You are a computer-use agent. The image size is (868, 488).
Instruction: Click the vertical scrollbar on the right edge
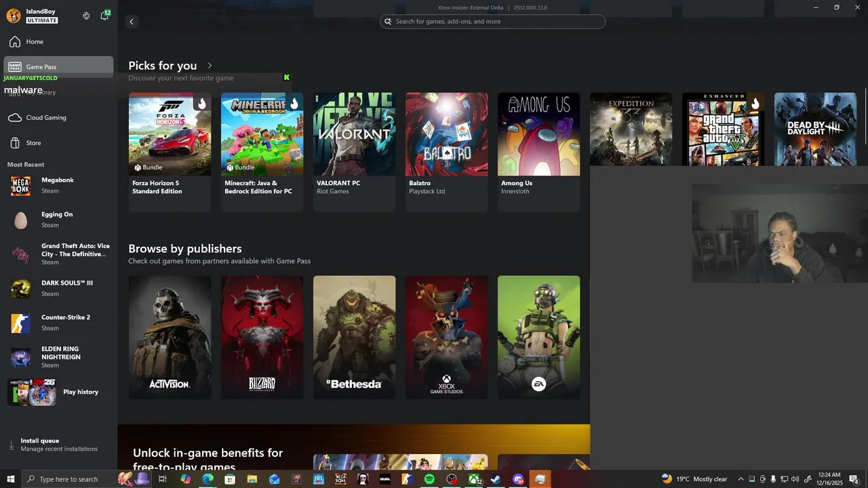(x=866, y=115)
